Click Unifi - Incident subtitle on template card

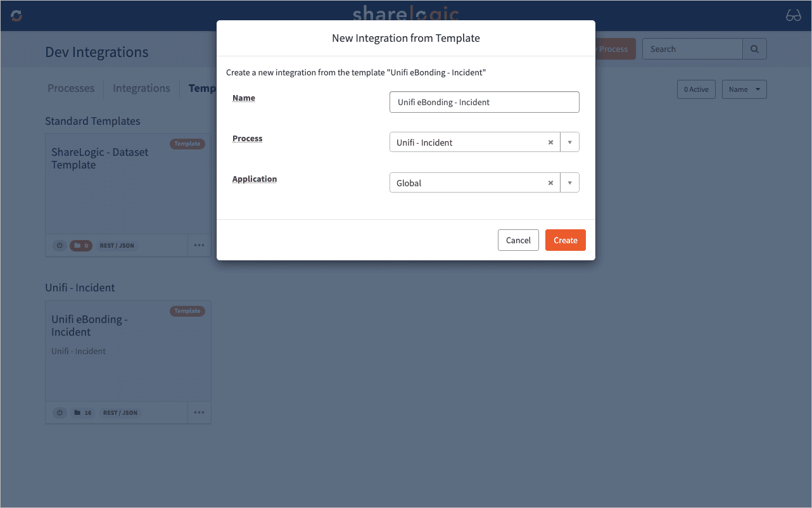point(79,351)
